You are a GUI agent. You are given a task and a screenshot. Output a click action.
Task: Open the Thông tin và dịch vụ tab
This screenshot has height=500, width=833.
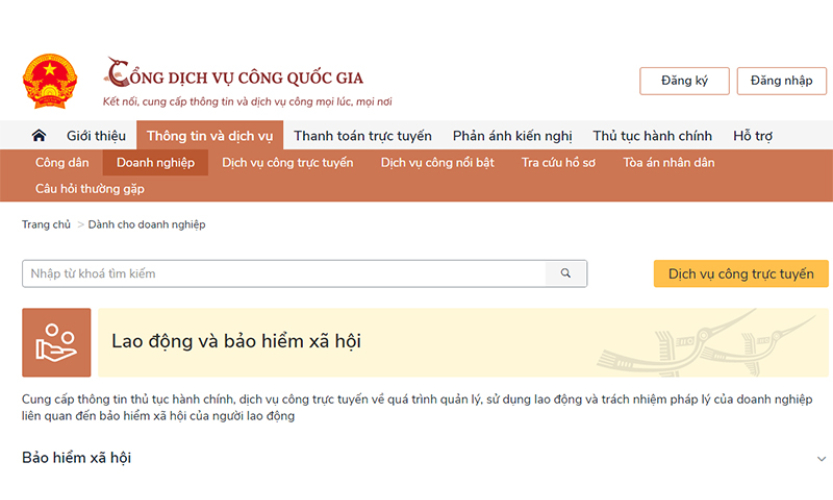pos(210,136)
